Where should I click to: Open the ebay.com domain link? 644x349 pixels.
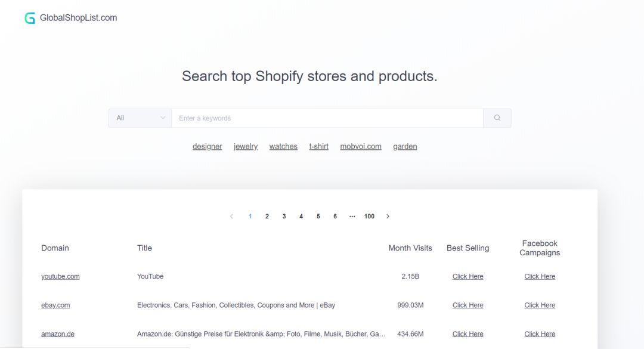pyautogui.click(x=55, y=305)
